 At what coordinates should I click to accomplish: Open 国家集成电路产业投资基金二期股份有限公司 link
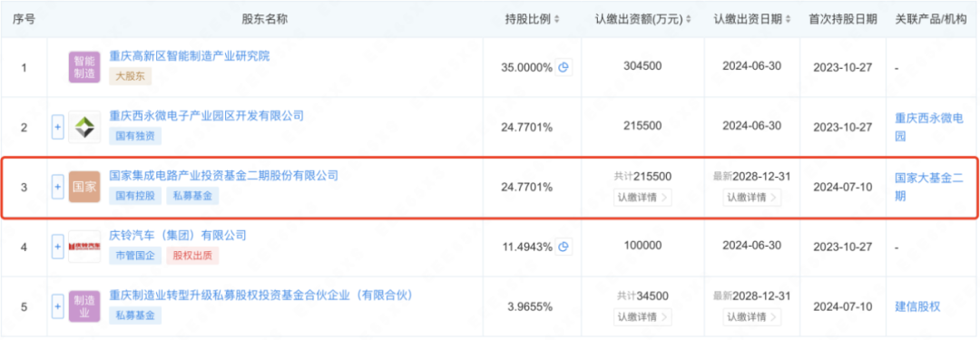point(224,176)
